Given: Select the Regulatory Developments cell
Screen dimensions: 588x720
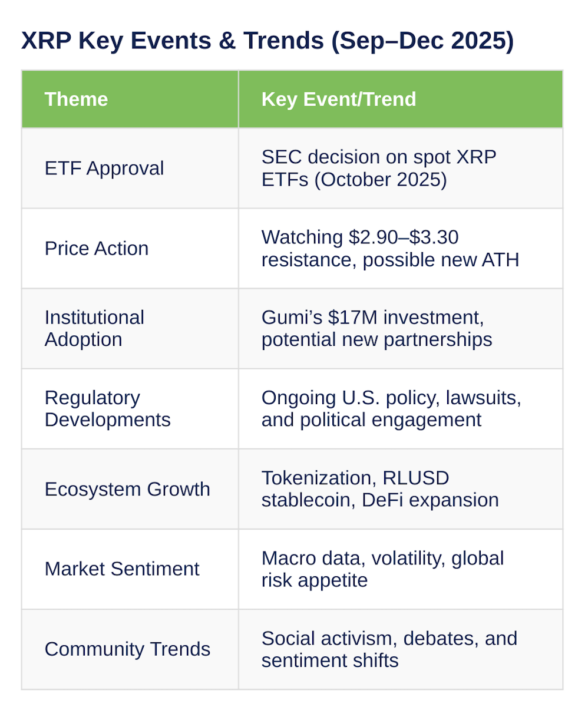Looking at the screenshot, I should (130, 408).
